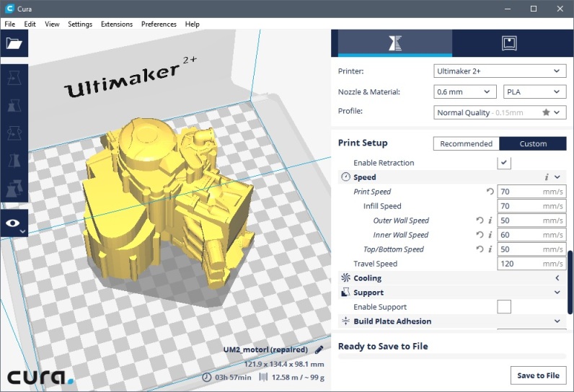
Task: Open file using the folder icon
Action: click(14, 44)
